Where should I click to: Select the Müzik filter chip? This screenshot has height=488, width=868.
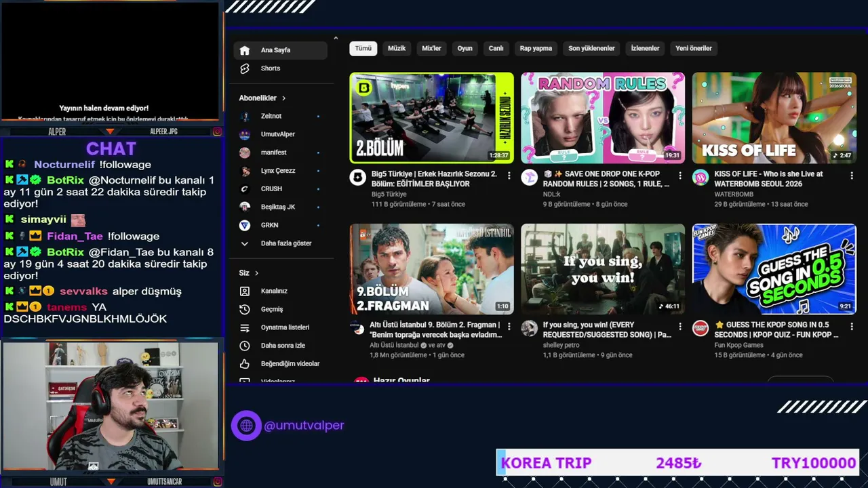click(x=397, y=49)
